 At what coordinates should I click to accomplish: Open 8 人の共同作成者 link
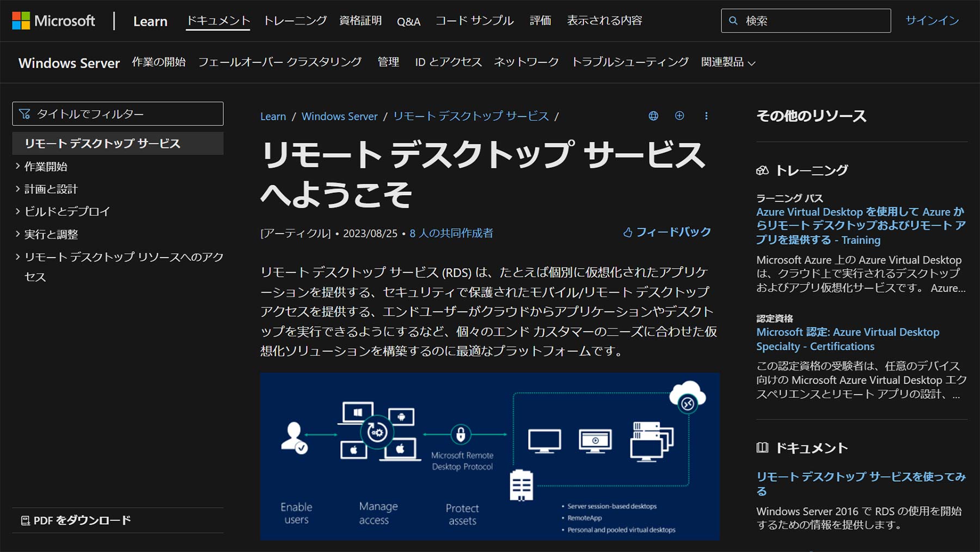point(451,233)
